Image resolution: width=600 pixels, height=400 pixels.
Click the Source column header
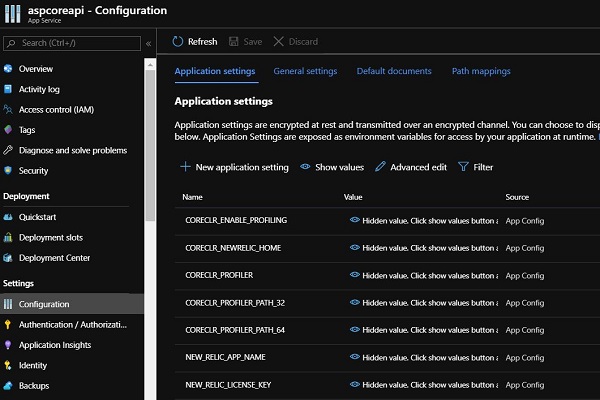(x=517, y=197)
